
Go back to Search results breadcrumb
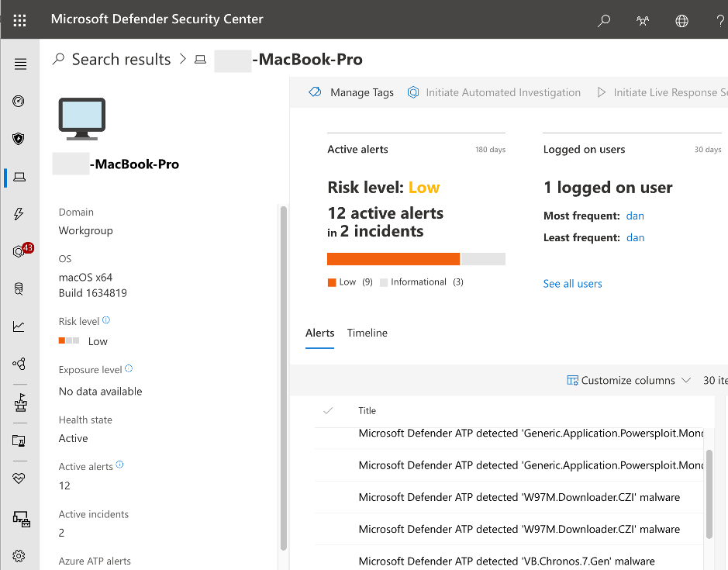(x=121, y=60)
